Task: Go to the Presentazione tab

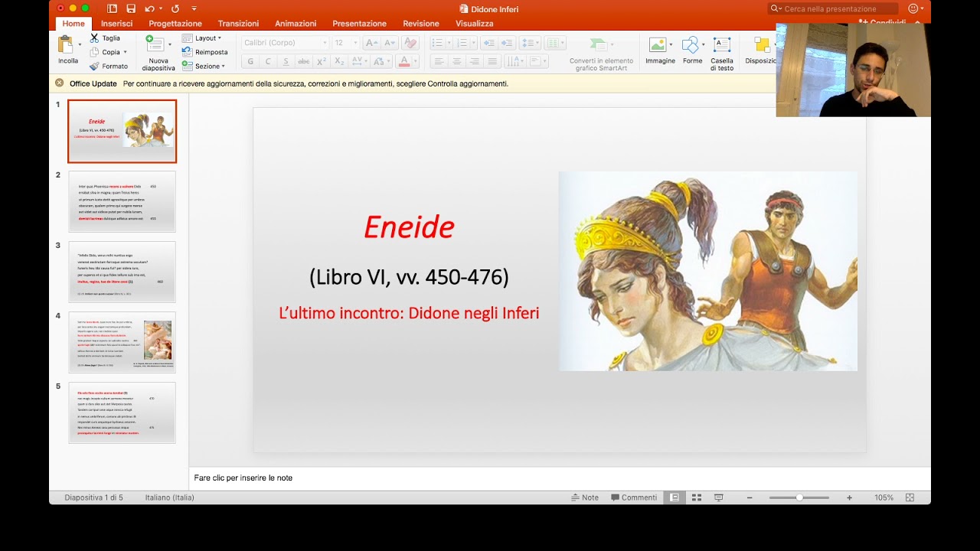Action: click(359, 24)
